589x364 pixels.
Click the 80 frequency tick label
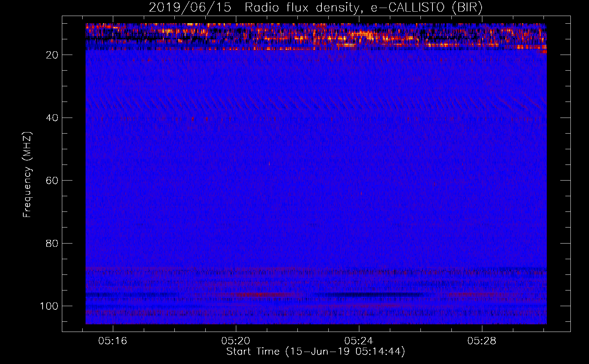(52, 243)
